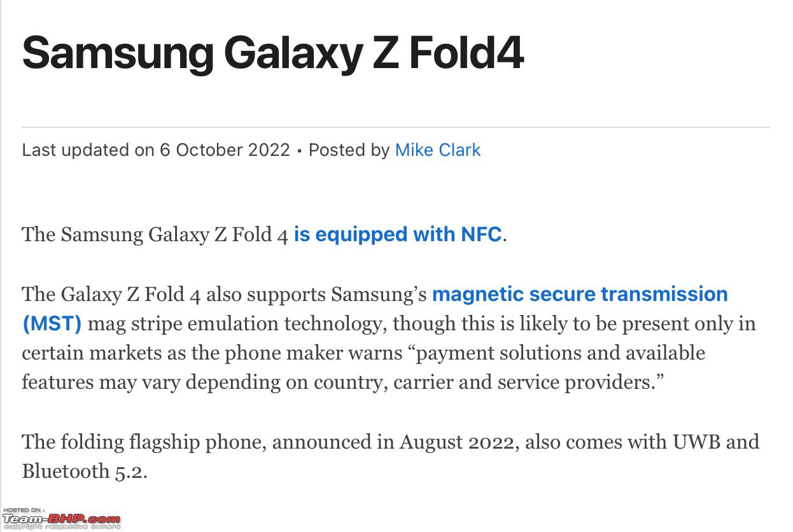The width and height of the screenshot is (793, 532).
Task: Click the 'Last updated on 6 October 2022' text
Action: [x=156, y=150]
